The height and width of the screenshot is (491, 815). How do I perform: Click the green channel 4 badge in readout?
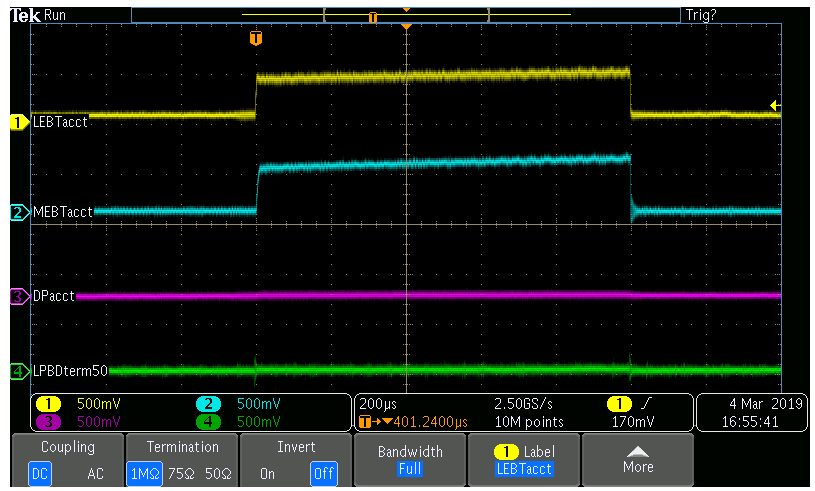click(x=208, y=421)
